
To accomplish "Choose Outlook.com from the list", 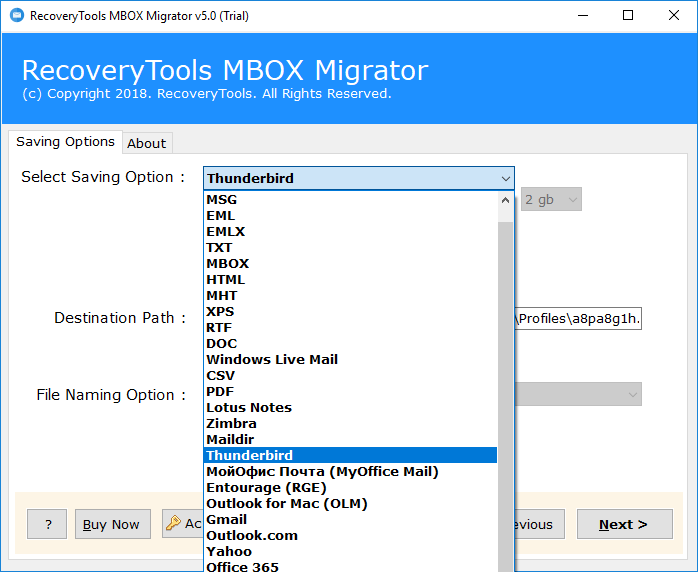I will (350, 535).
